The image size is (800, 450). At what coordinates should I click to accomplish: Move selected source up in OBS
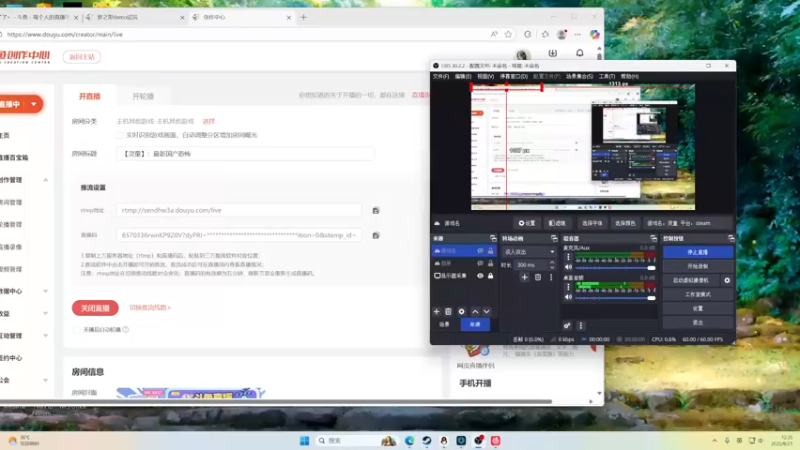[x=475, y=311]
